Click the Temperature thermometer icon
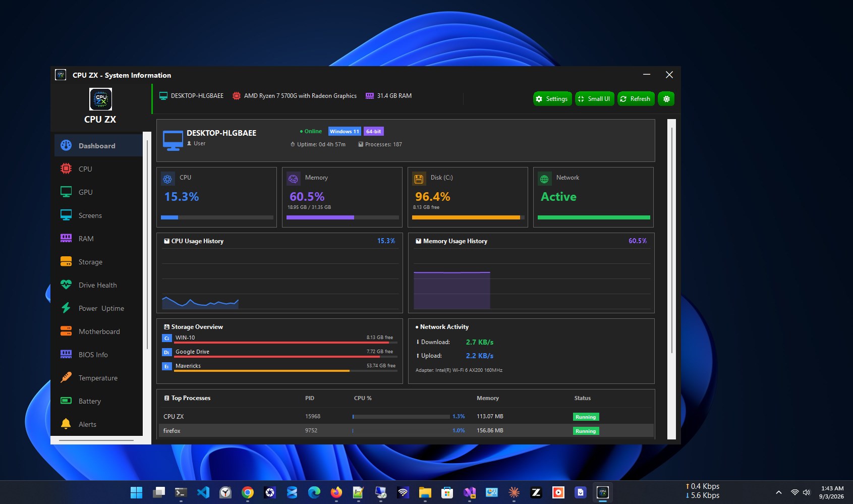The width and height of the screenshot is (853, 504). [x=66, y=377]
